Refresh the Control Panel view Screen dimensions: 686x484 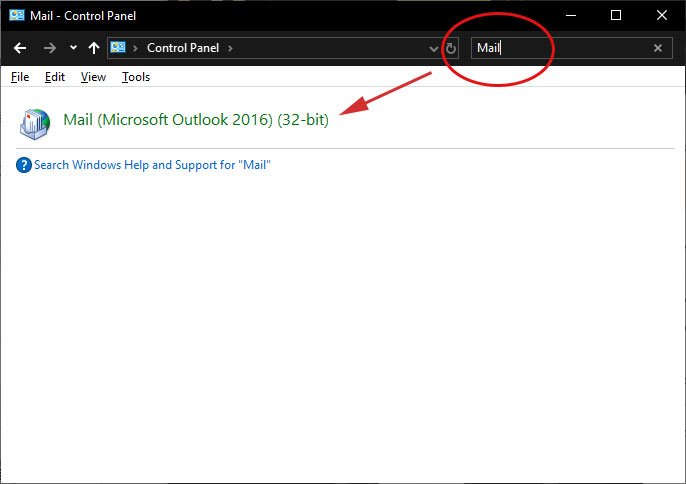451,48
